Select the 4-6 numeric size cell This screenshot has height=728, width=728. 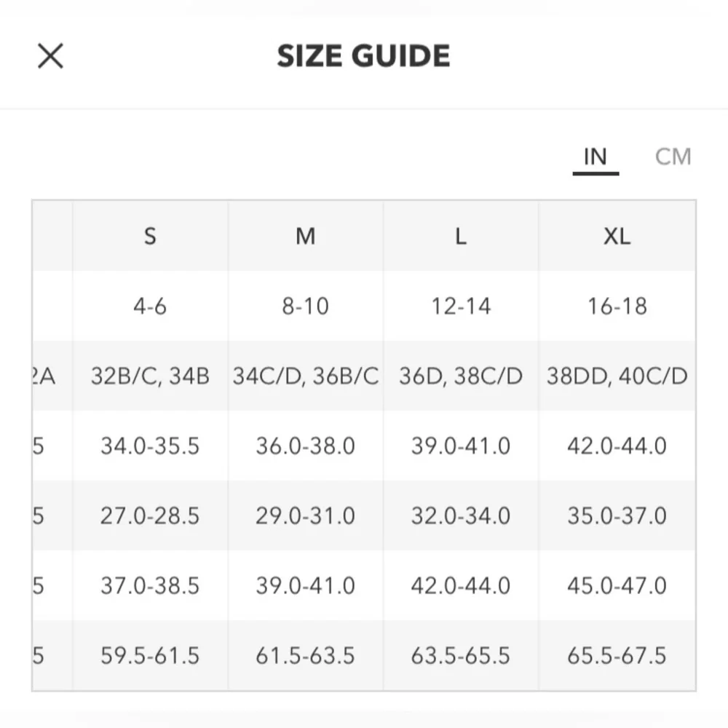(150, 306)
